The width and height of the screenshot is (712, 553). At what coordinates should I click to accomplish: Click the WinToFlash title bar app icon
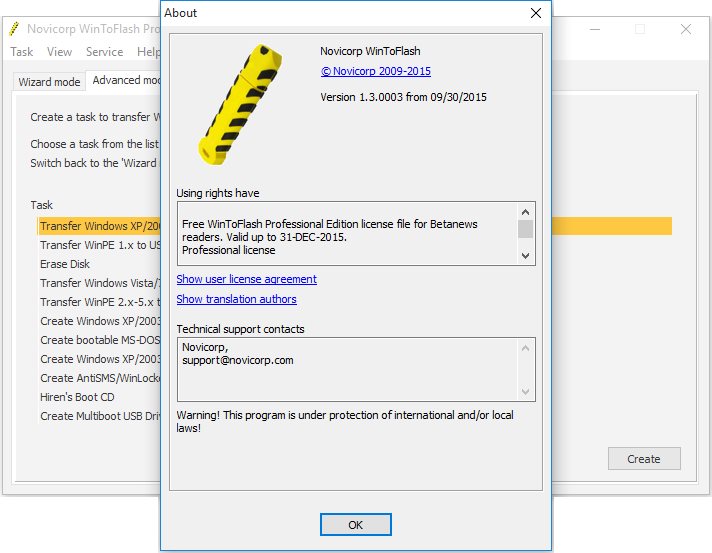(15, 29)
